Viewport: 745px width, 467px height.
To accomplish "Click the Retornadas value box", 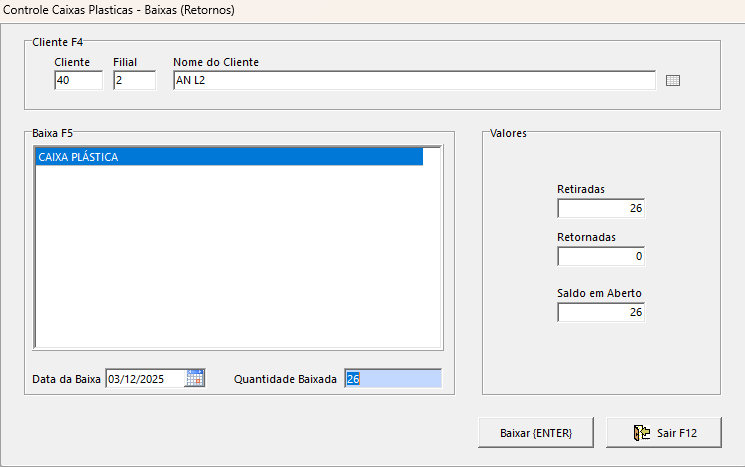I will pos(601,256).
